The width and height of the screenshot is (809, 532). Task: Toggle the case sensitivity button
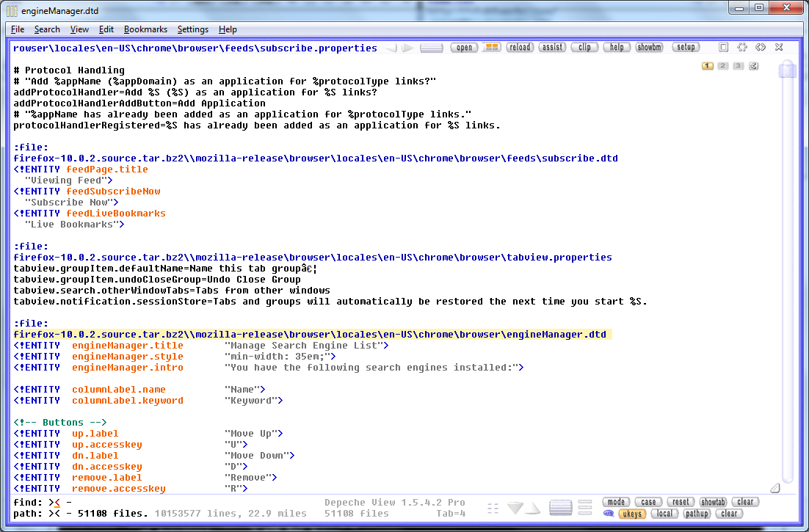pyautogui.click(x=649, y=502)
